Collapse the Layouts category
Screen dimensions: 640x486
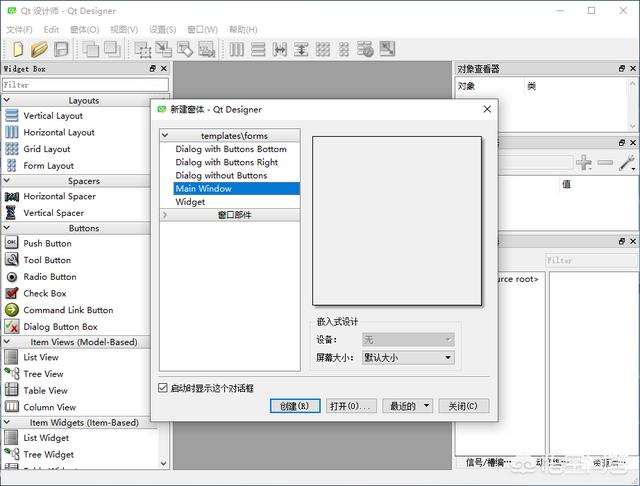[7, 100]
